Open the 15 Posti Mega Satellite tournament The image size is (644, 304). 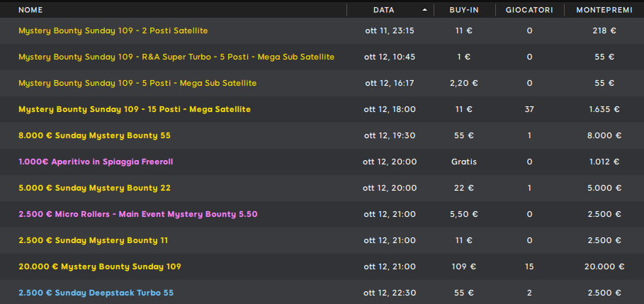pos(135,109)
